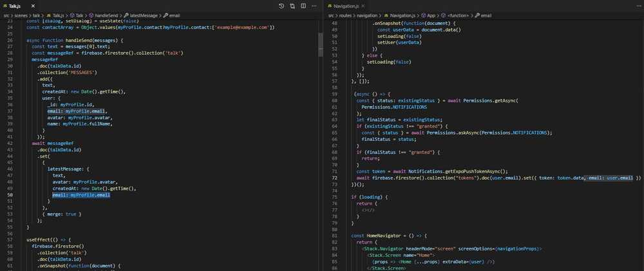644x271 pixels.
Task: Select 'scenes' breadcrumb in Talk.js editor
Action: click(x=22, y=15)
